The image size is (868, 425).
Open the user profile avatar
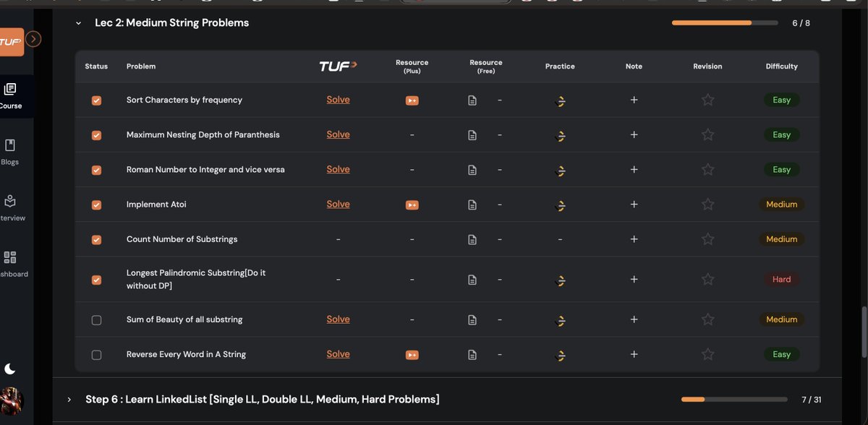[11, 400]
